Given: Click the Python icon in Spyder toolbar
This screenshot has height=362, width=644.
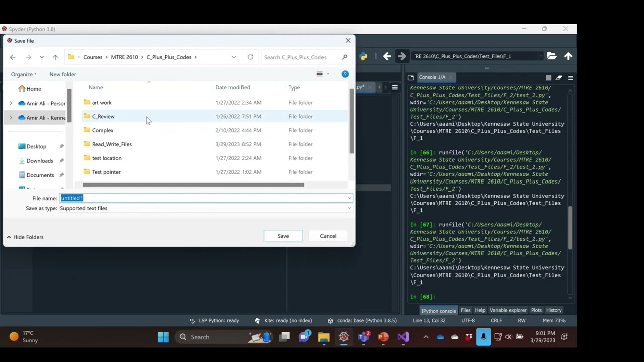Looking at the screenshot, I should (x=363, y=56).
